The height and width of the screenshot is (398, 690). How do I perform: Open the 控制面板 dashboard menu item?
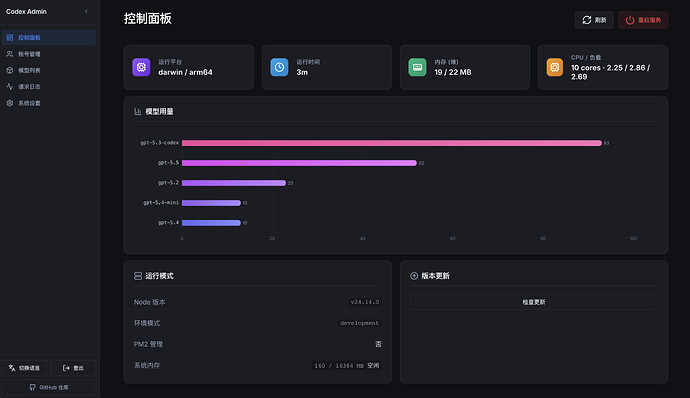(x=48, y=37)
